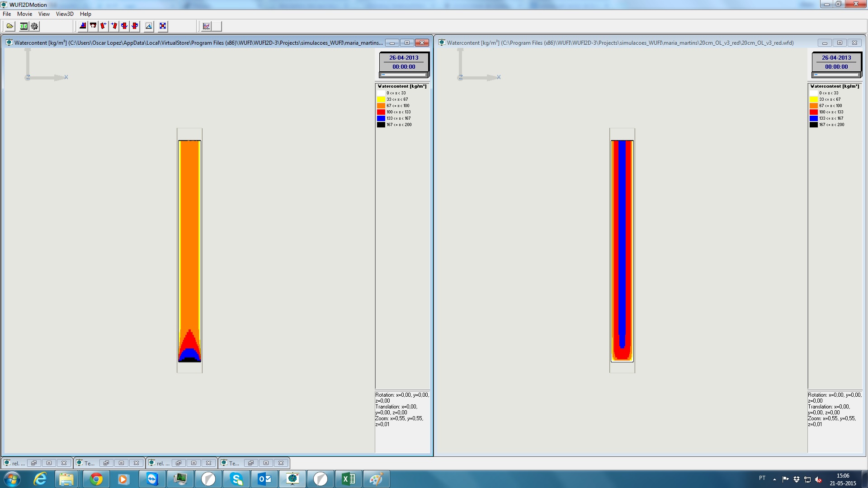Click the rotate-left red block icon
868x488 pixels.
click(104, 26)
